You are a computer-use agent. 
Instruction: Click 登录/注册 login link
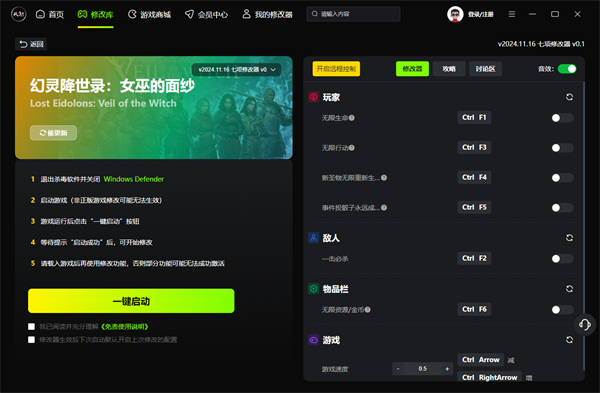(481, 15)
